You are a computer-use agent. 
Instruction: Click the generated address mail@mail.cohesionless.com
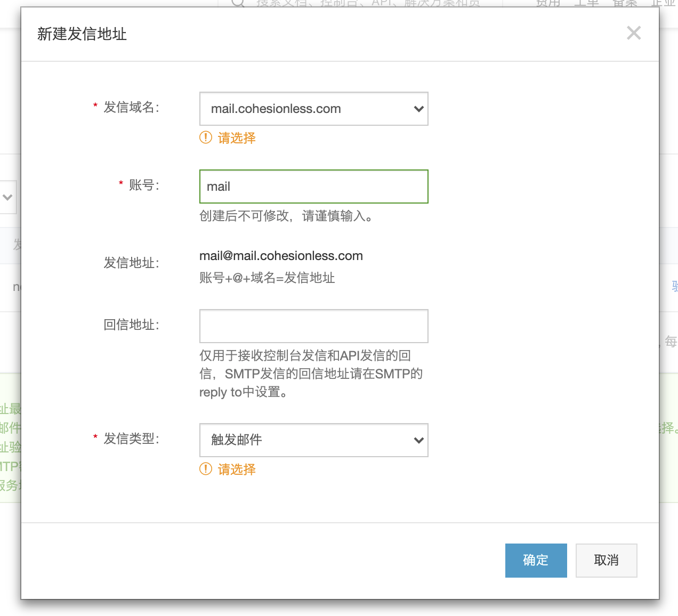point(281,256)
